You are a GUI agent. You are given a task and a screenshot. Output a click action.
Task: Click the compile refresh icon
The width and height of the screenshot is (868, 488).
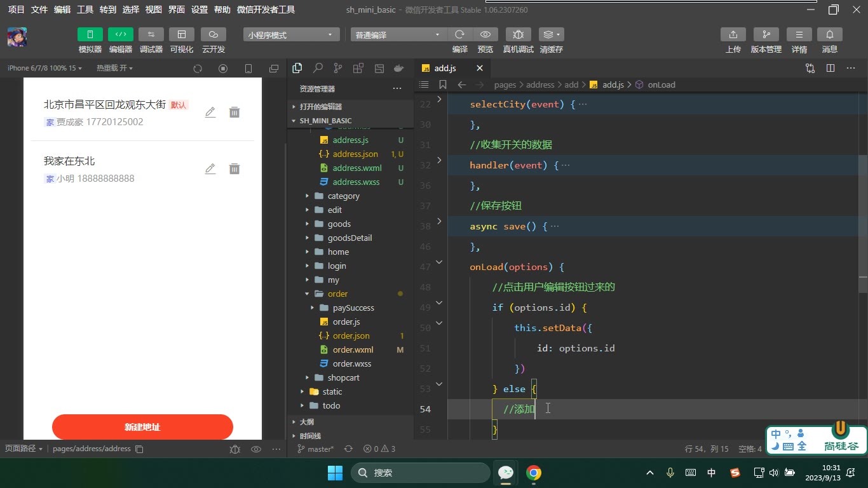point(460,34)
